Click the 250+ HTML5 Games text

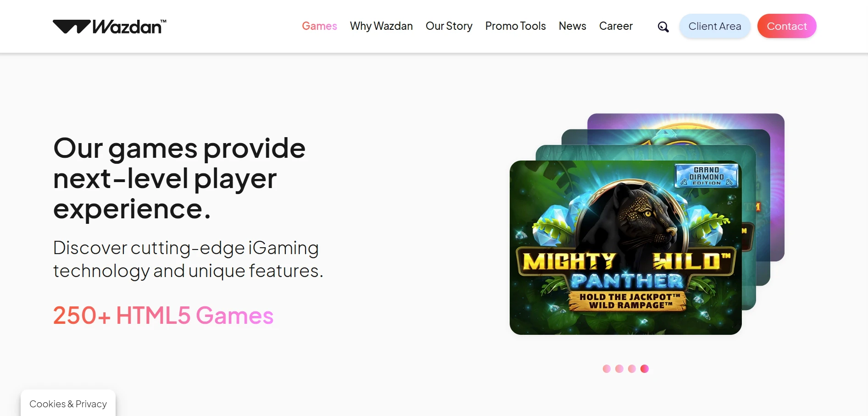click(x=163, y=316)
